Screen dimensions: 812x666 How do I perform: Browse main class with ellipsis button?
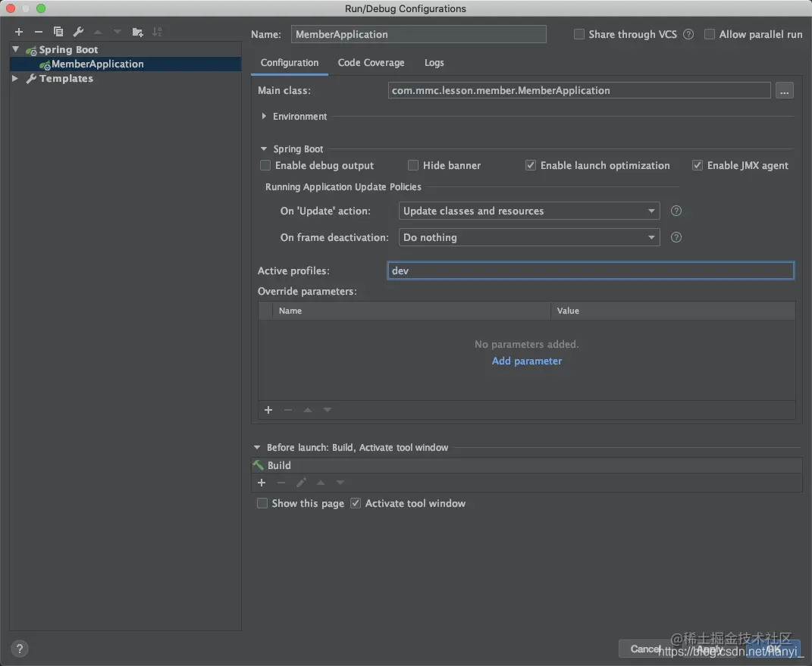[x=785, y=91]
